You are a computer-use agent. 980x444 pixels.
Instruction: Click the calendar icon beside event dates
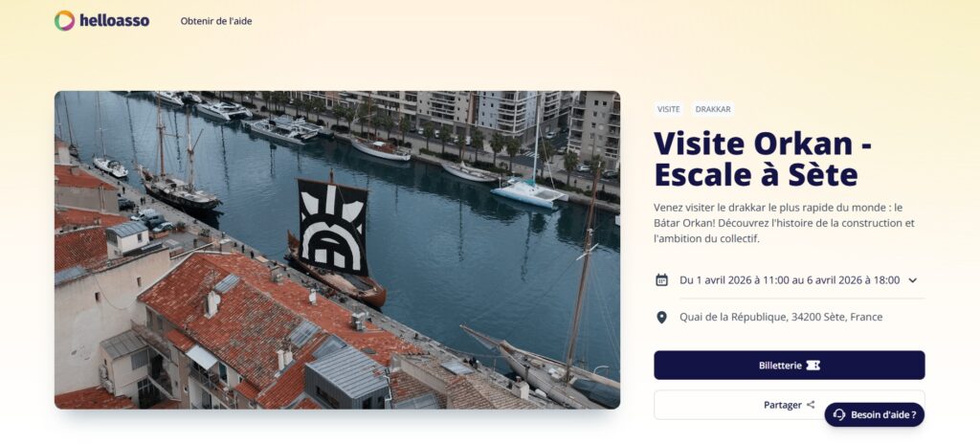pos(661,280)
